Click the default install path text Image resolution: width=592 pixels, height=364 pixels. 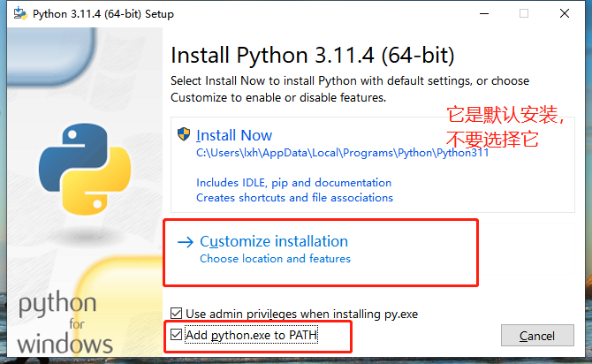[x=343, y=153]
